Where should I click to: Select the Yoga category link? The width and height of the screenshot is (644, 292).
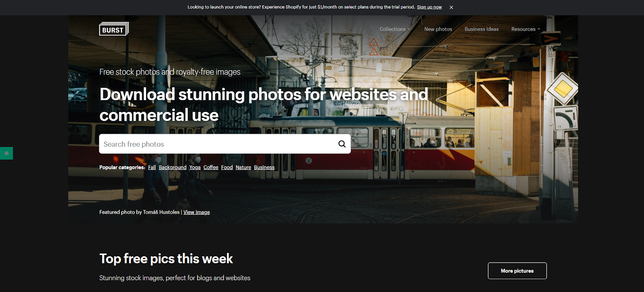click(195, 167)
